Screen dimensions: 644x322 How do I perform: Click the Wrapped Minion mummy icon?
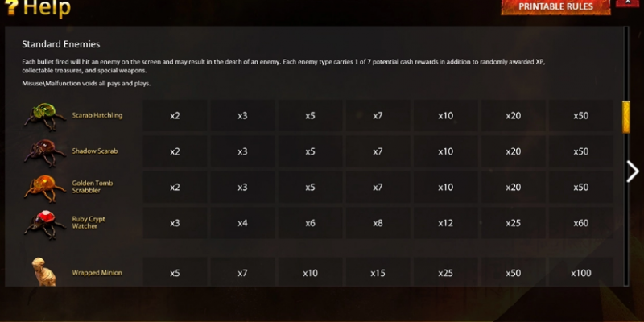click(43, 271)
